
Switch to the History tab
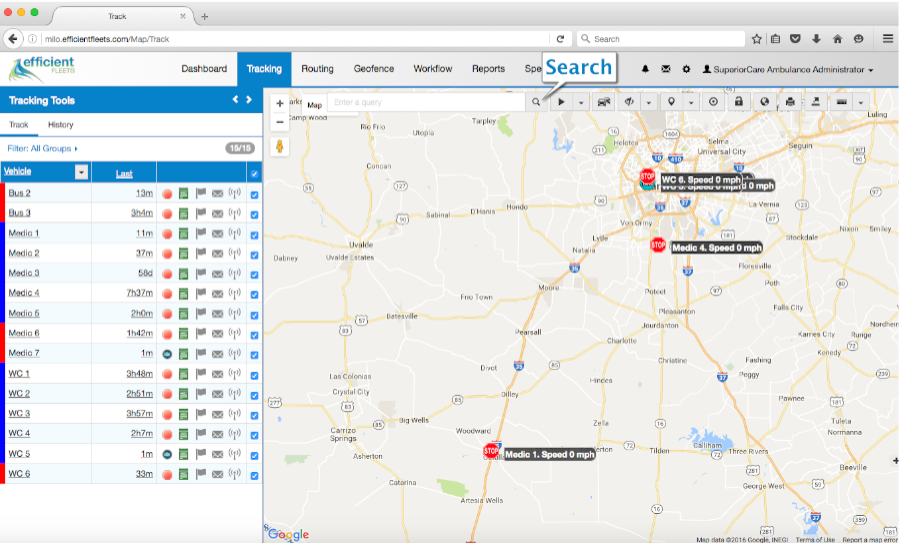[x=61, y=125]
